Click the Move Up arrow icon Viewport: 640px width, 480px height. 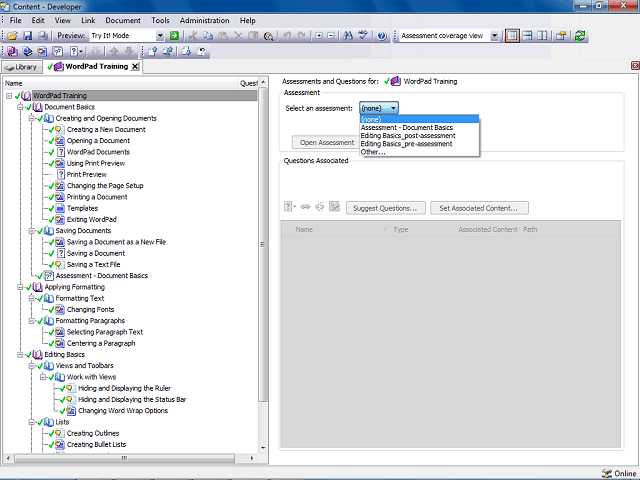tap(114, 51)
